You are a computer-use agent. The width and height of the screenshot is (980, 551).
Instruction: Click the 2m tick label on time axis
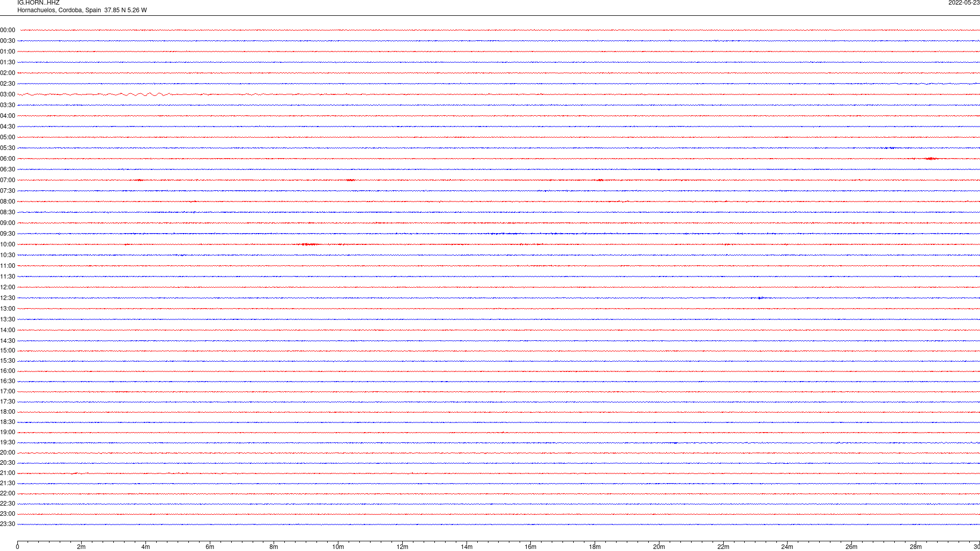click(x=82, y=547)
